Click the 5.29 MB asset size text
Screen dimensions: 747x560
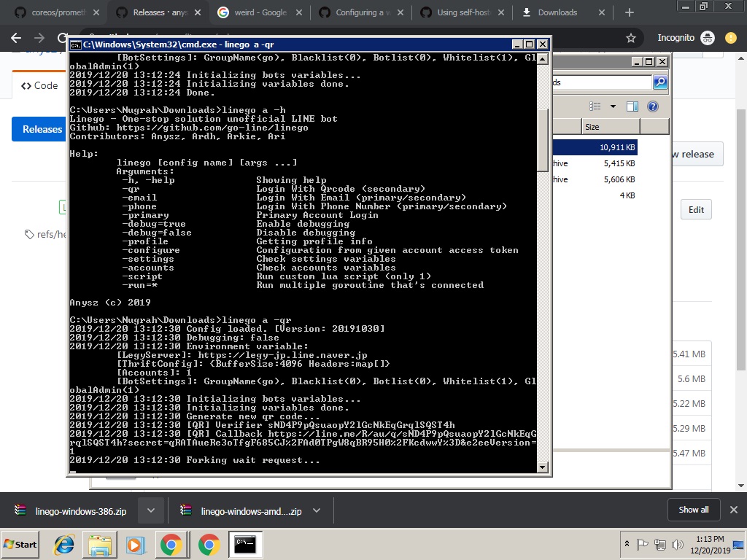pyautogui.click(x=689, y=428)
